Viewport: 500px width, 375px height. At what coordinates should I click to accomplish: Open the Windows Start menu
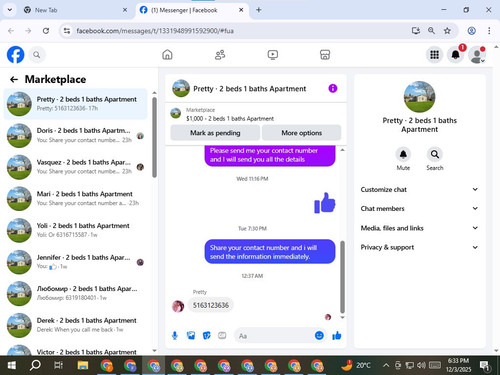click(12, 365)
